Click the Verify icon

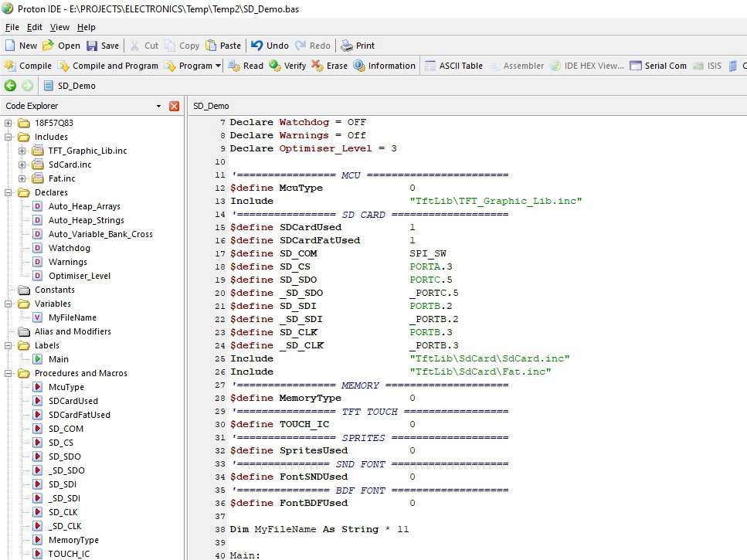click(x=275, y=65)
